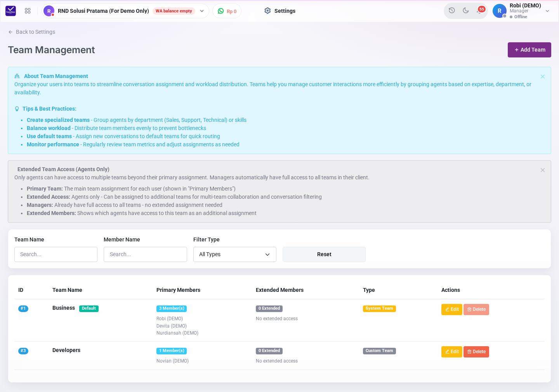Click the WA balance empty badge
Screen dimensions: 559x392
(x=174, y=11)
